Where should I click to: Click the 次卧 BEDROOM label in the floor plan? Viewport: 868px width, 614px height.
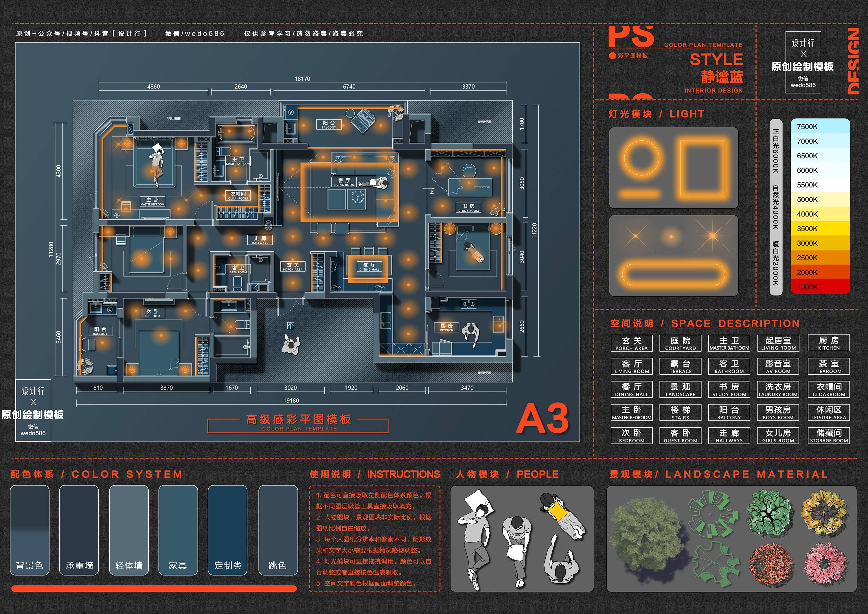(152, 313)
